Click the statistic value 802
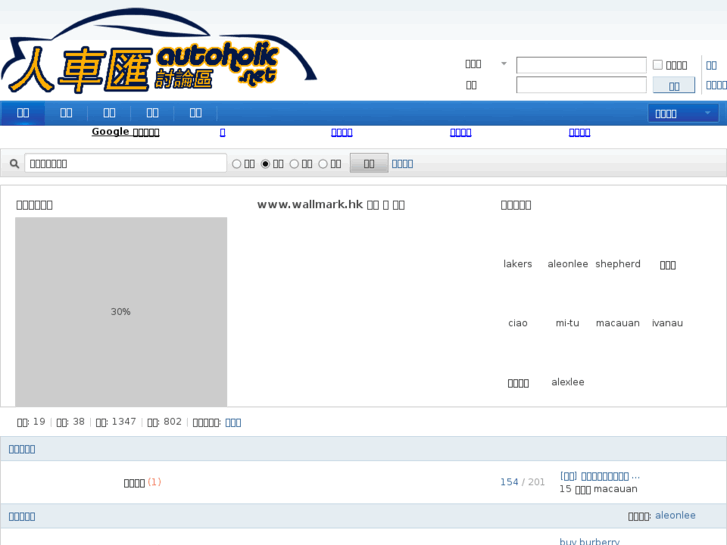 coord(172,422)
